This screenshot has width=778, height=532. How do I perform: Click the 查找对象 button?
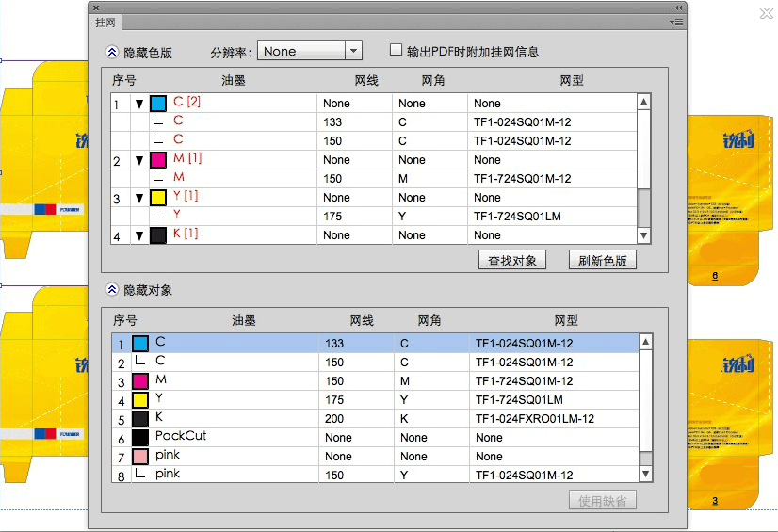point(512,261)
